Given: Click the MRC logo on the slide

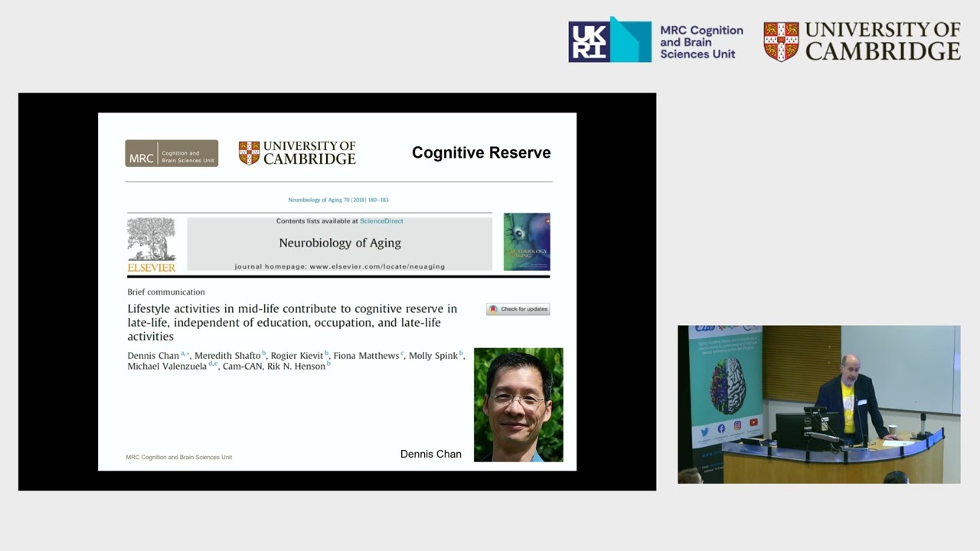Looking at the screenshot, I should (x=171, y=153).
